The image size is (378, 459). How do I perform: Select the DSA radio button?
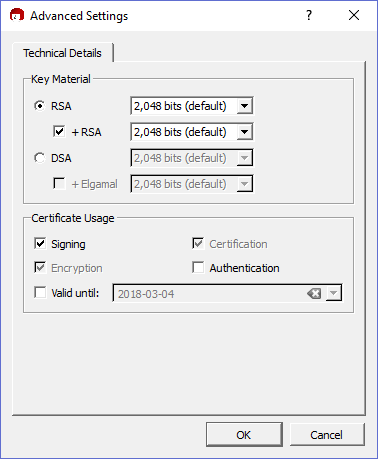coord(40,158)
